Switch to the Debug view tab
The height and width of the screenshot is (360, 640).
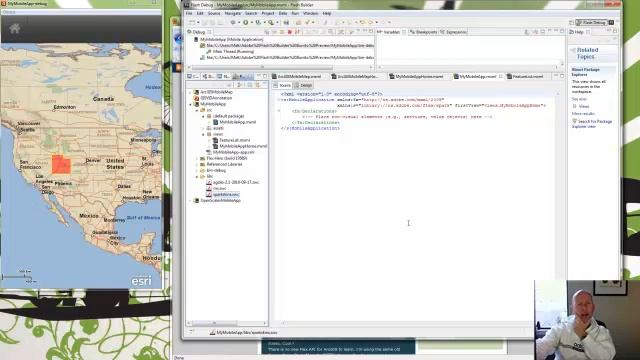(198, 32)
